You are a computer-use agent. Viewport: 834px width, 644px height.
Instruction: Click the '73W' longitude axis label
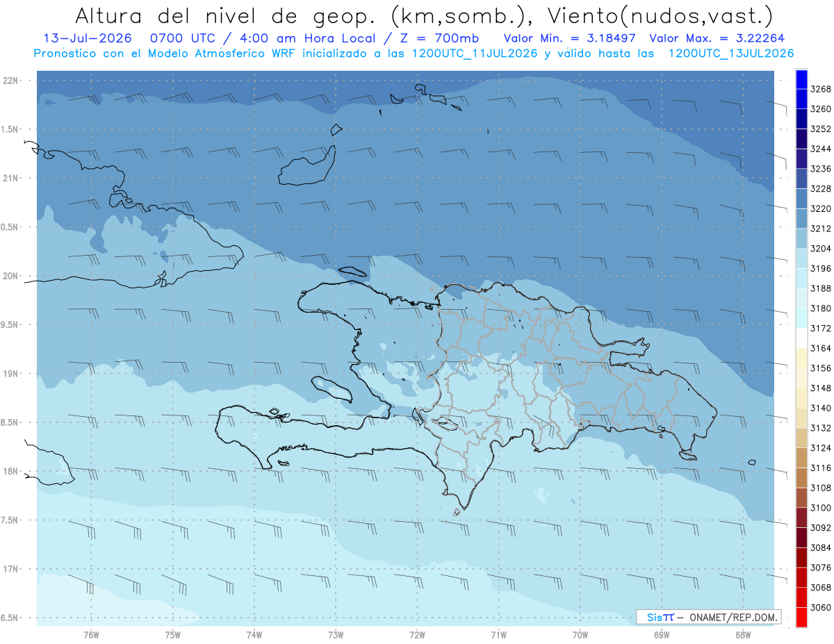click(x=336, y=634)
